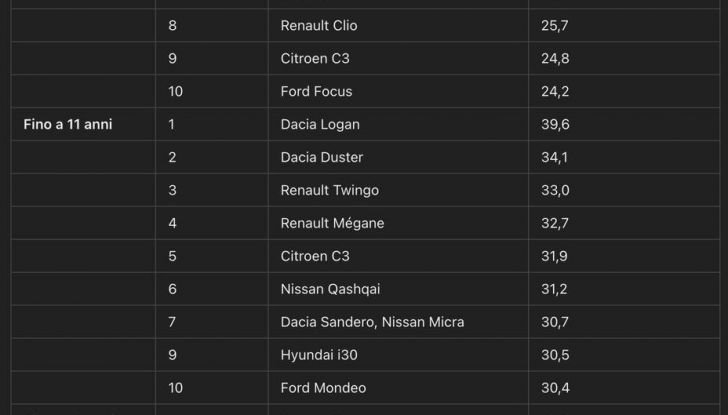Click the 39,6 value cell
Image resolution: width=728 pixels, height=415 pixels.
coord(553,124)
